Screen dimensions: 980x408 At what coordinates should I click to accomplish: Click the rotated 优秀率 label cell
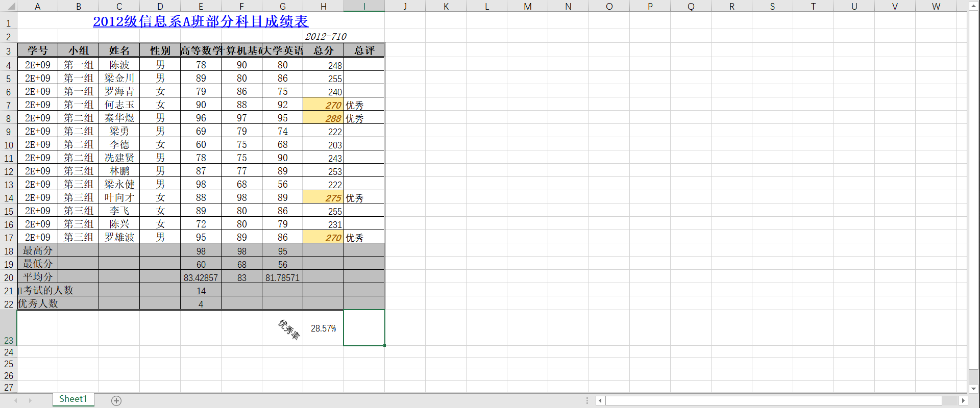point(282,328)
